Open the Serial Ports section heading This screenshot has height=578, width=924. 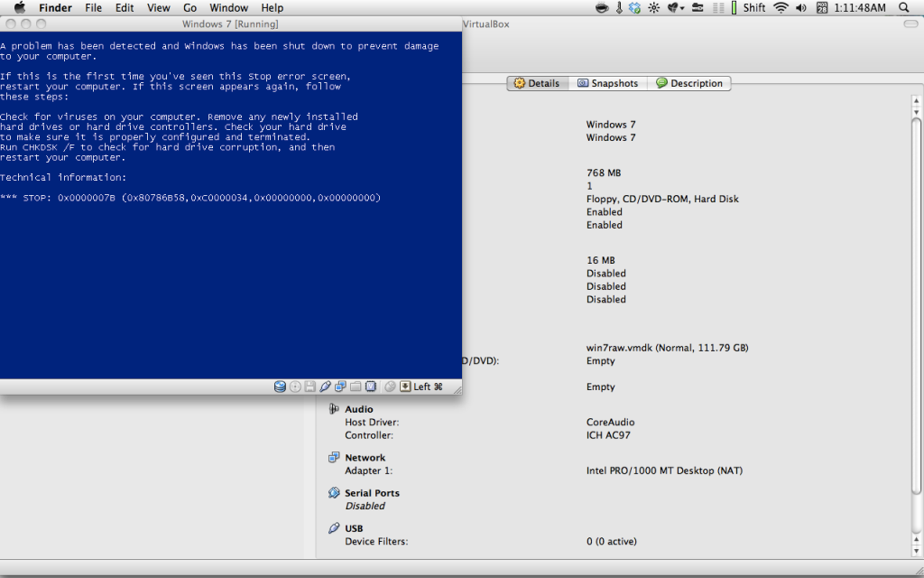[x=372, y=493]
